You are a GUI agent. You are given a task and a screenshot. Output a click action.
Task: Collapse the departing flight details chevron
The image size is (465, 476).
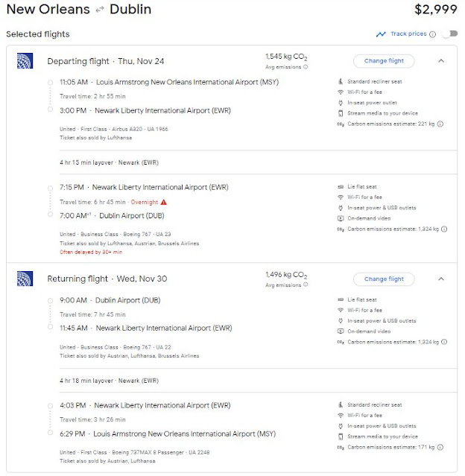(x=441, y=61)
